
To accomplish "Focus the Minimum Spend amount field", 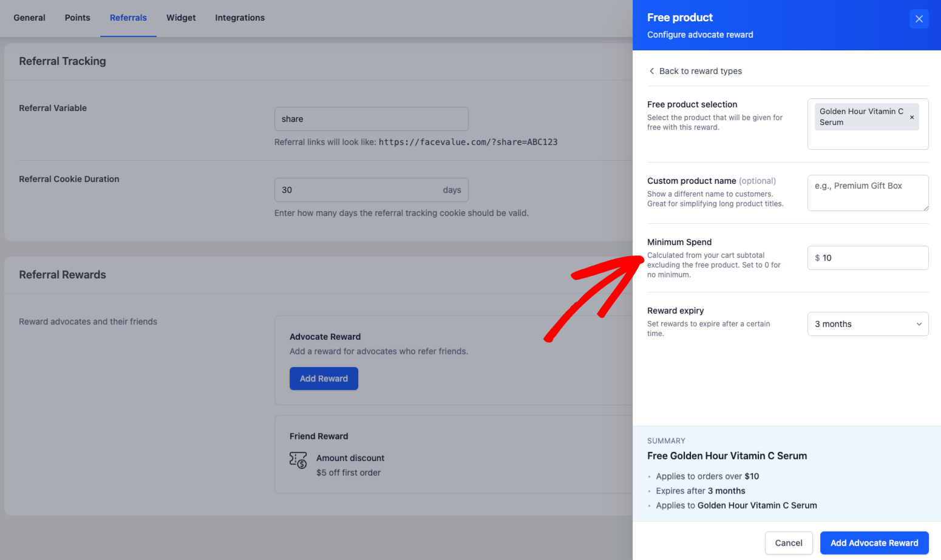I will coord(872,258).
